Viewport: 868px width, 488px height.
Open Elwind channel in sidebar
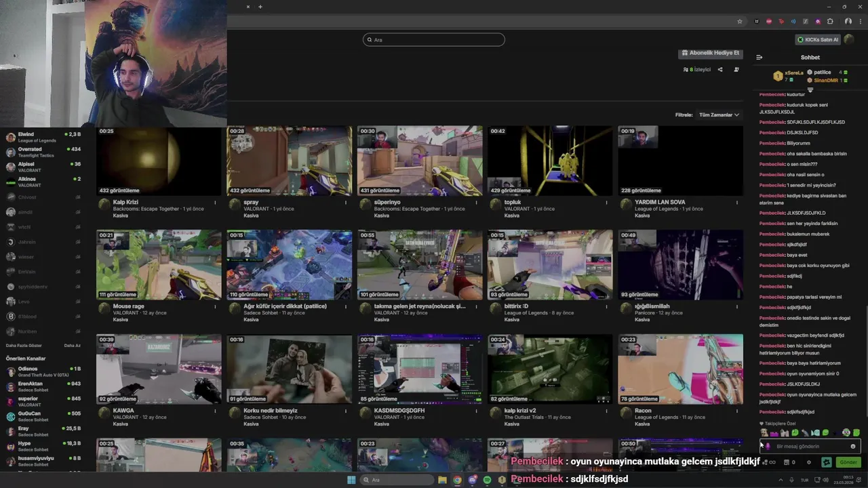pos(43,137)
